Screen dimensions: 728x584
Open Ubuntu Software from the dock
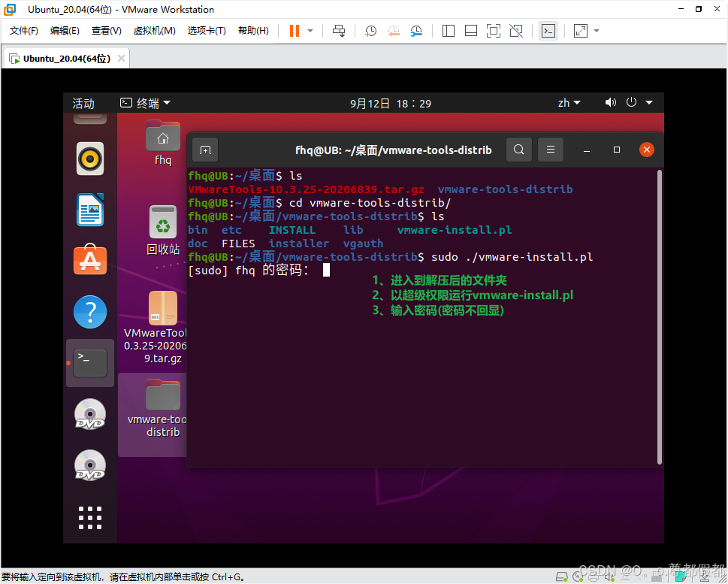coord(90,260)
